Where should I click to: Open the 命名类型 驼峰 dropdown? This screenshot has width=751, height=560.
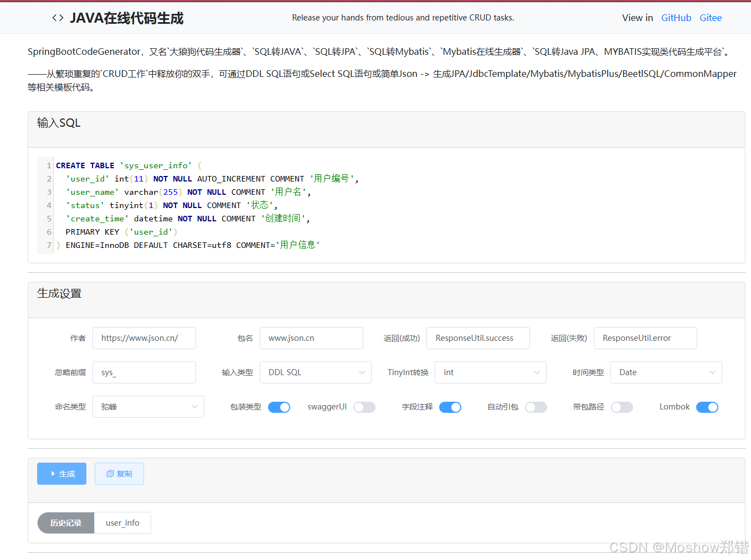pyautogui.click(x=148, y=407)
